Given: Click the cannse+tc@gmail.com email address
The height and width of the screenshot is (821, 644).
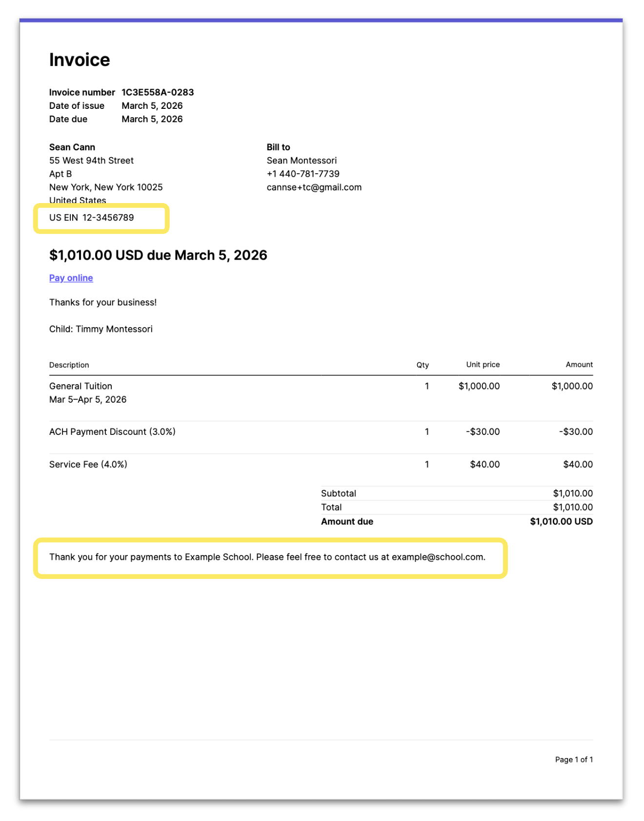Looking at the screenshot, I should [x=314, y=187].
